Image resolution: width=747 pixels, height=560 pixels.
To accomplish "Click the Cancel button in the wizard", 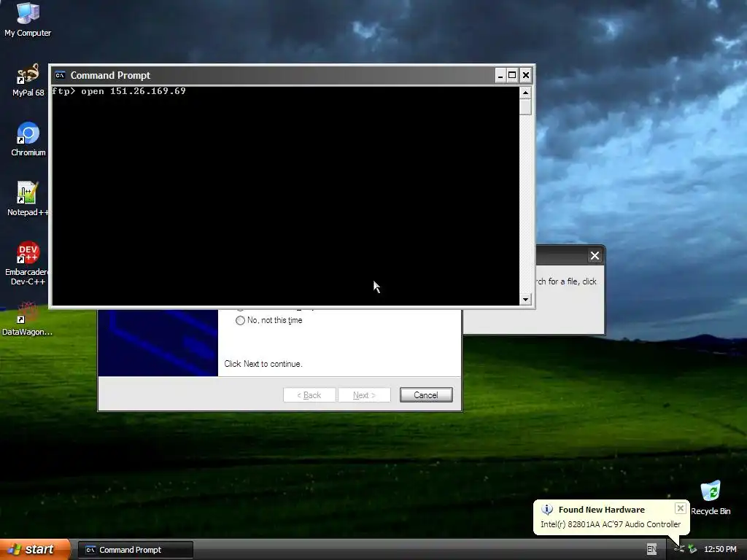I will (x=426, y=394).
